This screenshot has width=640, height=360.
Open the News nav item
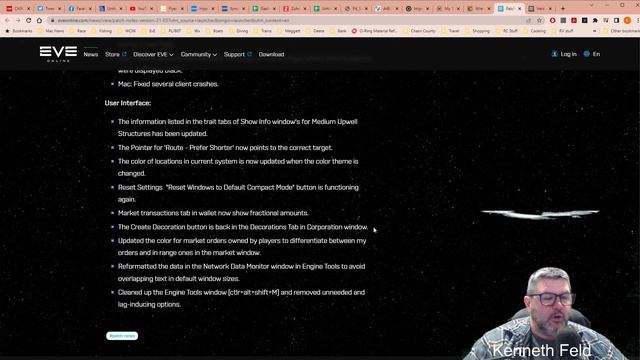(x=91, y=54)
